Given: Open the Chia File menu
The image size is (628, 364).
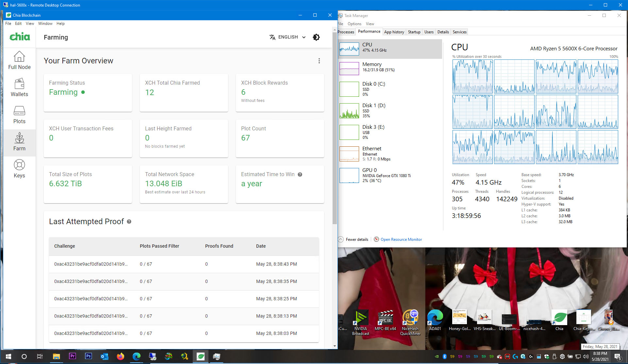Looking at the screenshot, I should point(8,24).
